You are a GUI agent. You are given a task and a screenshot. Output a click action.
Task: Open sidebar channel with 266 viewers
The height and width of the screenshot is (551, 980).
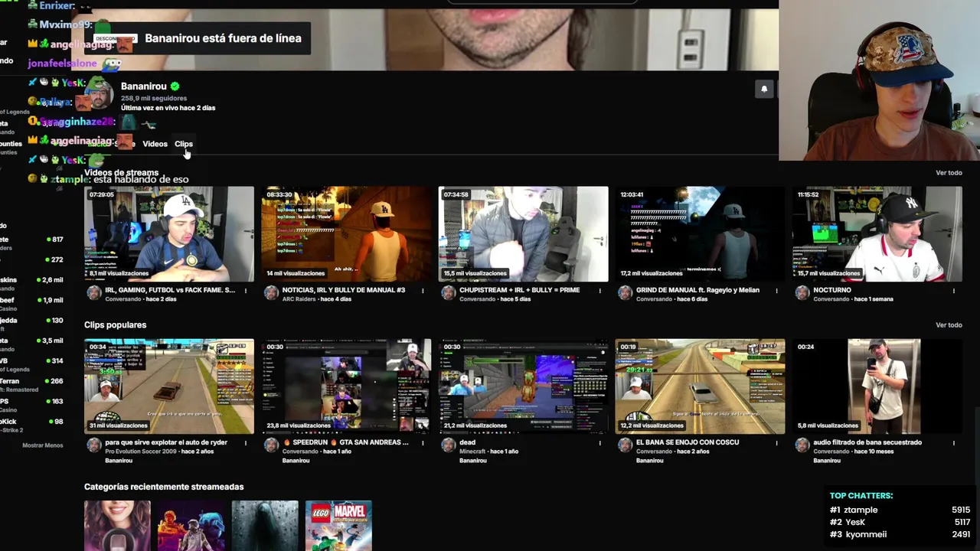click(32, 385)
